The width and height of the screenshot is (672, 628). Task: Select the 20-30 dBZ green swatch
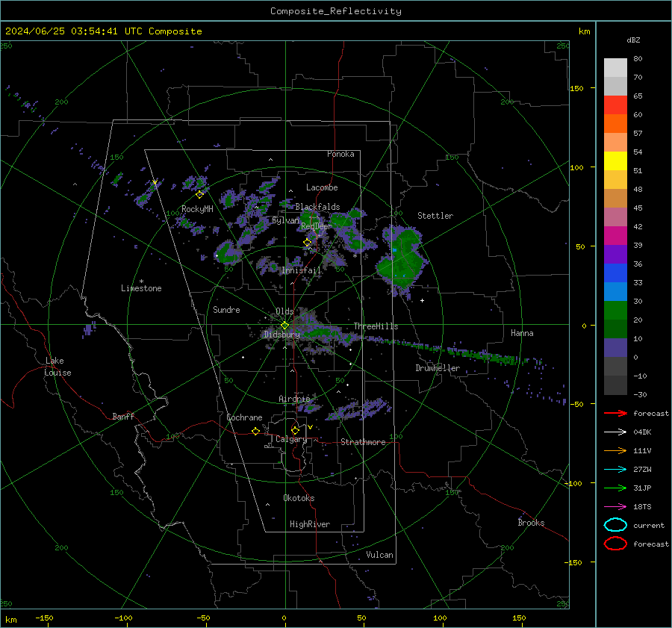[615, 310]
